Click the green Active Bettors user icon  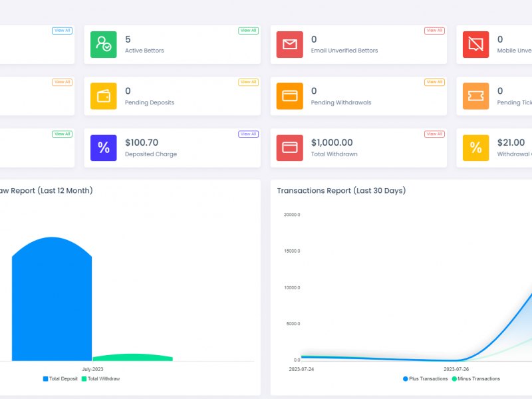point(104,45)
